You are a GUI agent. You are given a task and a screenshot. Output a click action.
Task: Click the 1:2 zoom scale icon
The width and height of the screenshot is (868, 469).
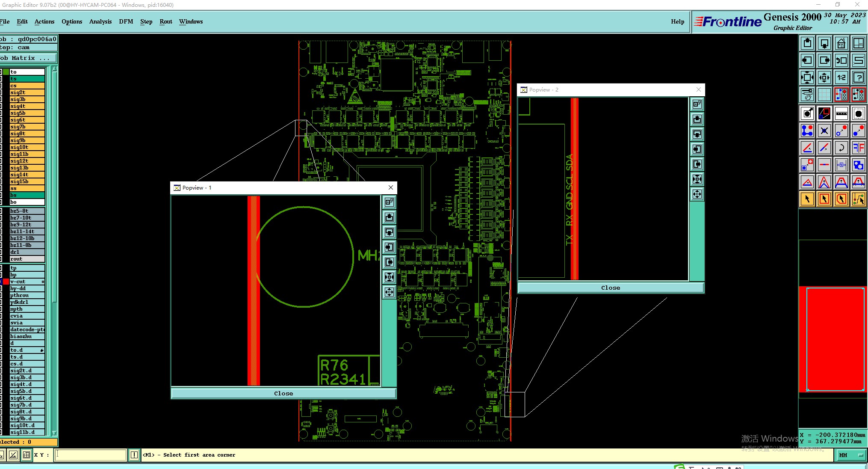841,77
